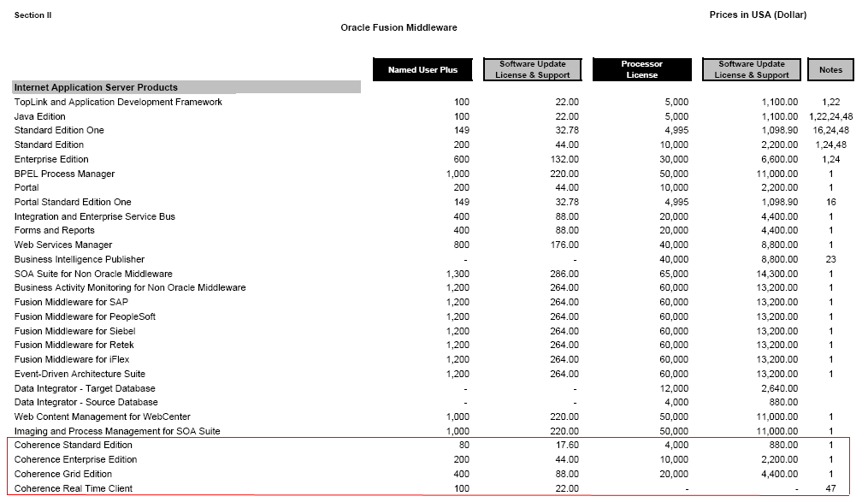Select the Oracle Fusion Middleware title
The height and width of the screenshot is (502, 868).
pos(399,27)
